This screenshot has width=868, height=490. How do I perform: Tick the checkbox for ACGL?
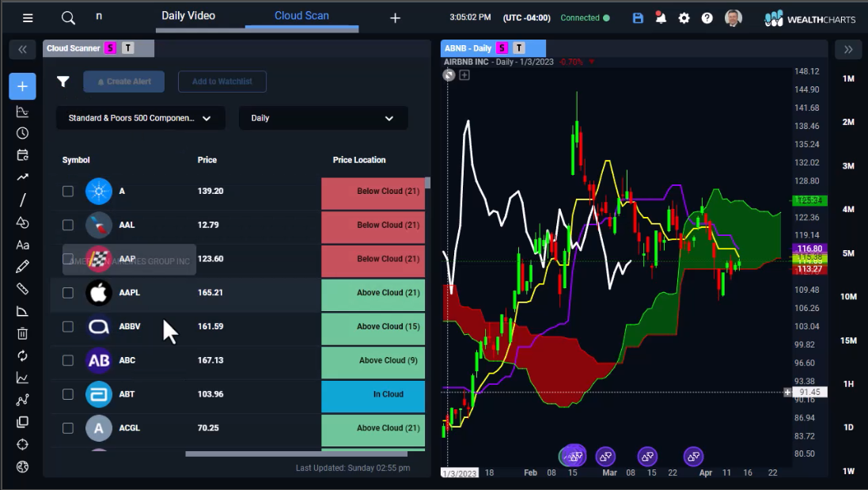[x=67, y=428]
